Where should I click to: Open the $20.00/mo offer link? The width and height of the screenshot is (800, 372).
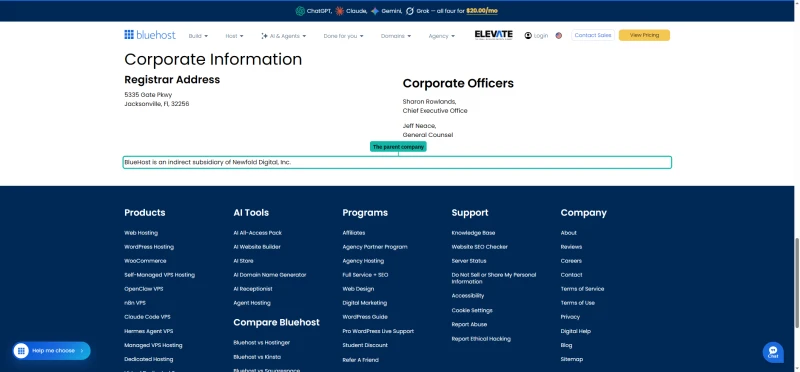(x=482, y=11)
